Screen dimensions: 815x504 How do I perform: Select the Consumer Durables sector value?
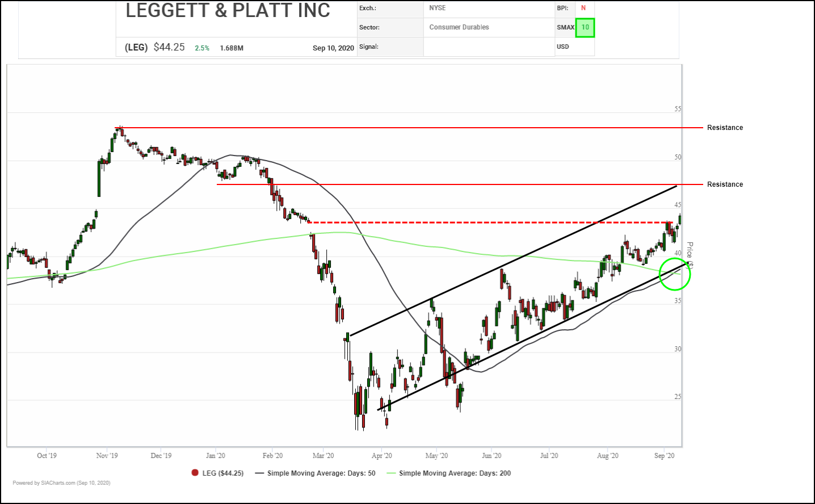coord(459,27)
